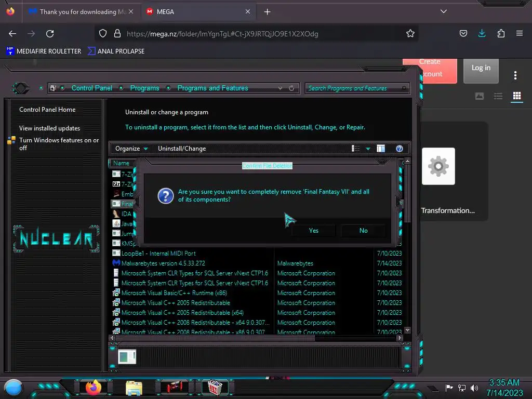Image resolution: width=532 pixels, height=399 pixels.
Task: Select Microsoft Visual Basic/C++ Runtime (x86)
Action: 174,293
